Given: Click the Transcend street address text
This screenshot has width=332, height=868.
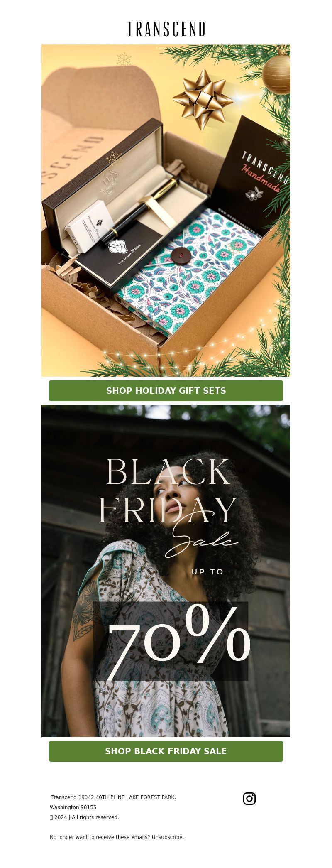Looking at the screenshot, I should click(x=114, y=802).
